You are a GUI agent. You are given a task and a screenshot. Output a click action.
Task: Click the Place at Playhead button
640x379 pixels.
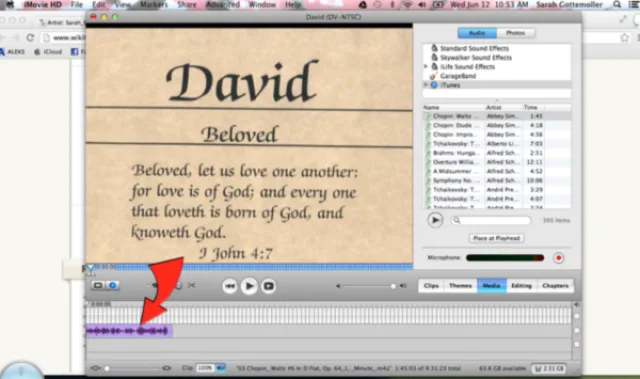click(496, 238)
